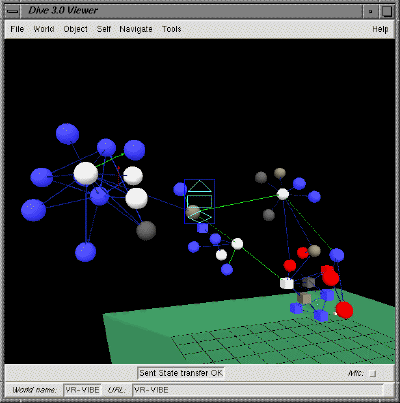Viewport: 400px width, 403px height.
Task: Open the World menu
Action: tap(44, 29)
